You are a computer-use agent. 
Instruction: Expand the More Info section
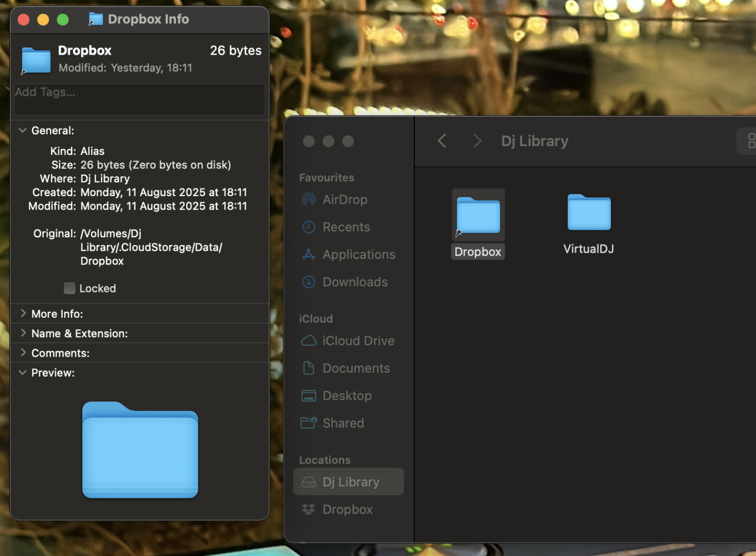tap(23, 314)
